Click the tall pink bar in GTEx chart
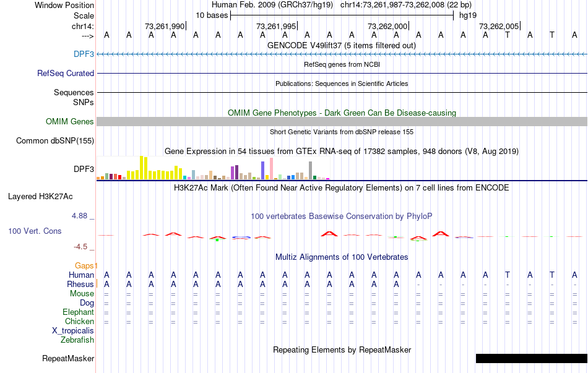This screenshot has width=588, height=373. click(271, 169)
